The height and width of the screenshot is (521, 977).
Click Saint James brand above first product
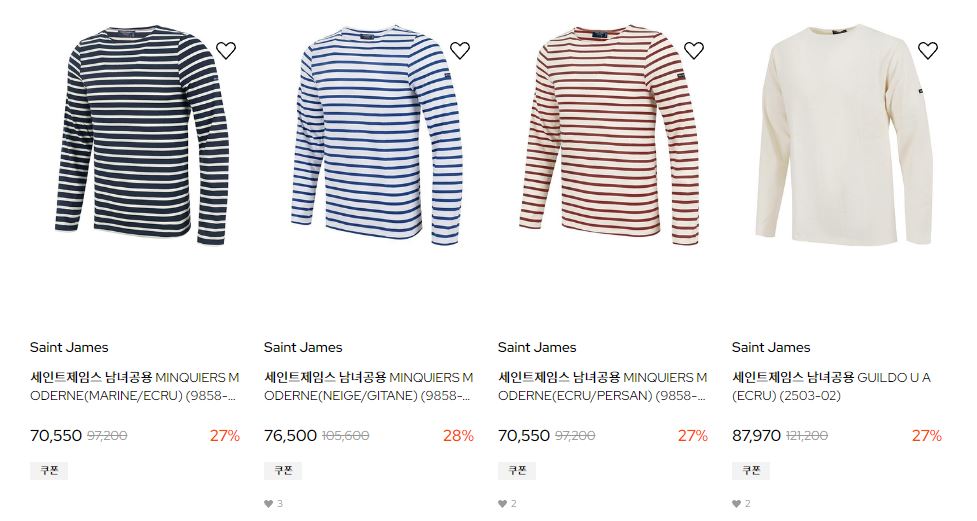(69, 347)
